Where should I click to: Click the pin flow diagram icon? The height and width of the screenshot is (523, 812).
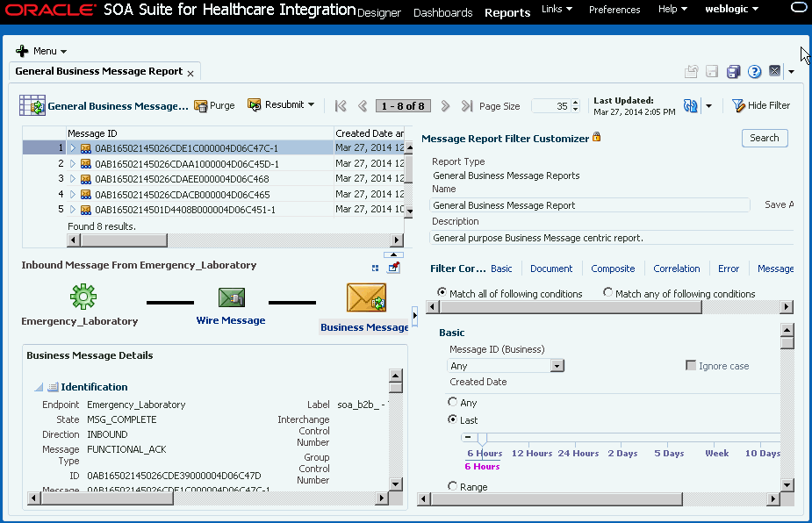pyautogui.click(x=393, y=268)
